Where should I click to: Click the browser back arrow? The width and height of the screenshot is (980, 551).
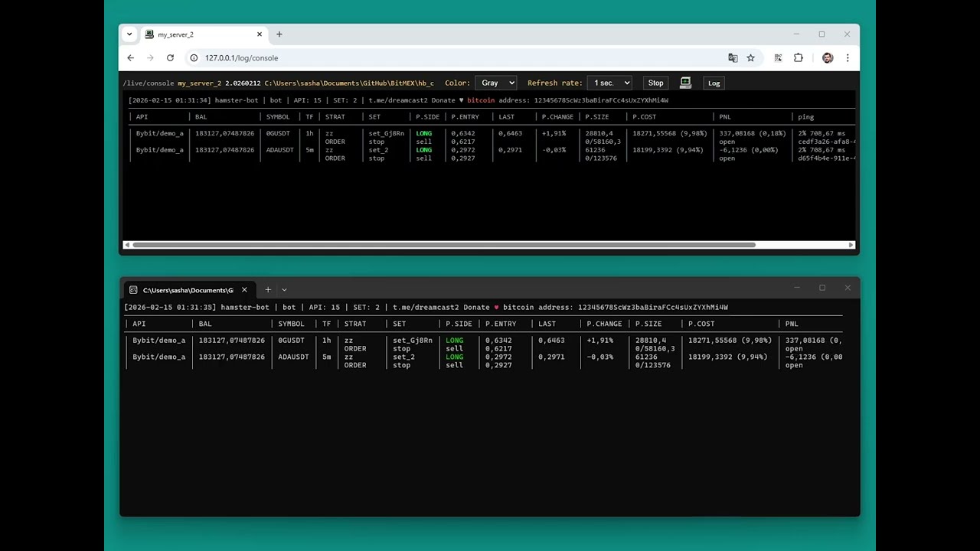[x=130, y=58]
